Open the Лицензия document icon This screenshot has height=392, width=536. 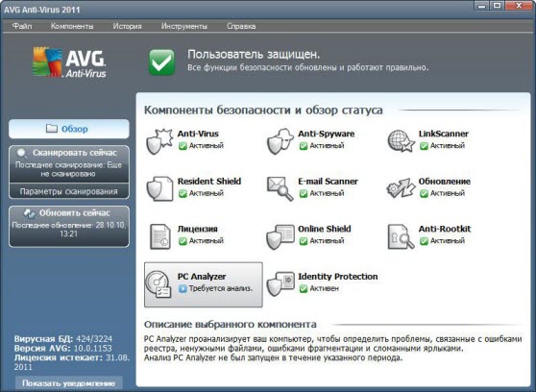(x=160, y=236)
